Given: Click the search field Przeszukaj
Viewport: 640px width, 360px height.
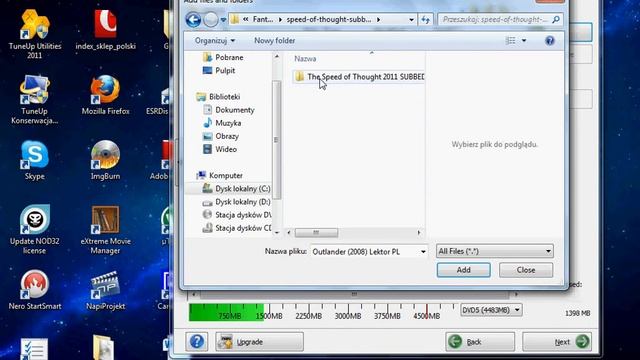Looking at the screenshot, I should coord(495,19).
